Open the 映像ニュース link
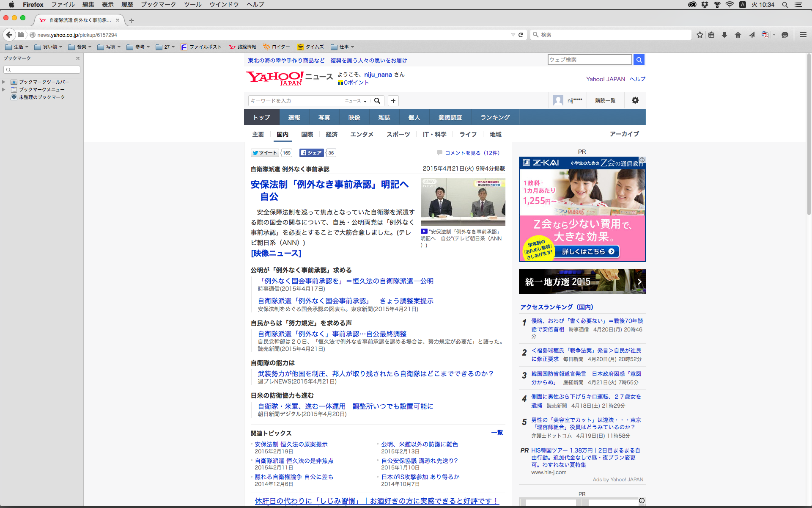The height and width of the screenshot is (508, 812). click(x=276, y=253)
